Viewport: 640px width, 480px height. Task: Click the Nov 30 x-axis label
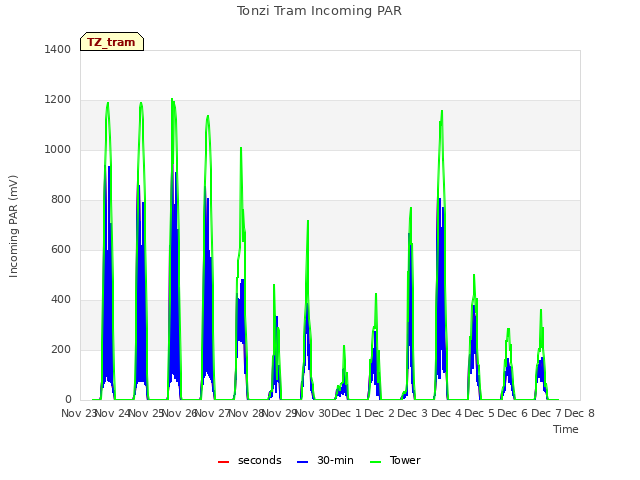point(313,413)
